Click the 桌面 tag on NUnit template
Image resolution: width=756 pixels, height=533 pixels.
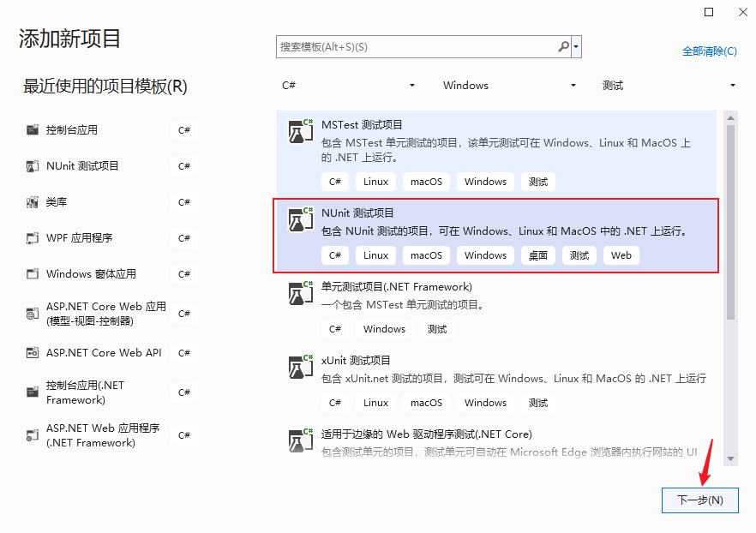(538, 255)
